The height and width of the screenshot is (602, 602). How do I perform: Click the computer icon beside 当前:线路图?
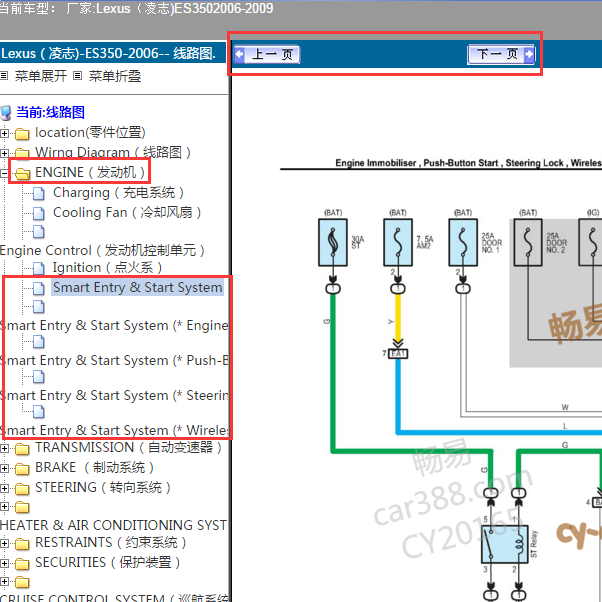pos(6,113)
